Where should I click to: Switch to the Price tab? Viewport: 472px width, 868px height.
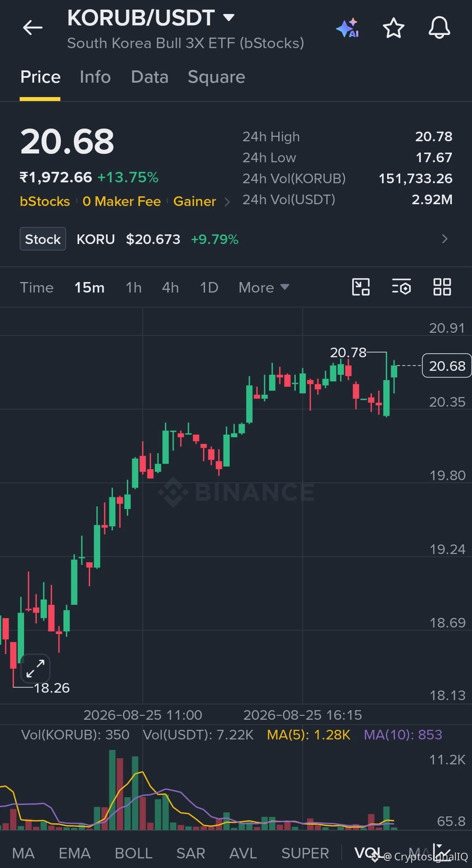tap(40, 77)
